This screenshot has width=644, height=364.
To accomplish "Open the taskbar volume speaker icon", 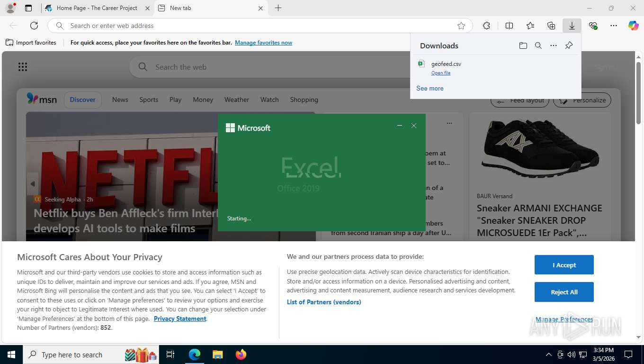I will pyautogui.click(x=571, y=355).
